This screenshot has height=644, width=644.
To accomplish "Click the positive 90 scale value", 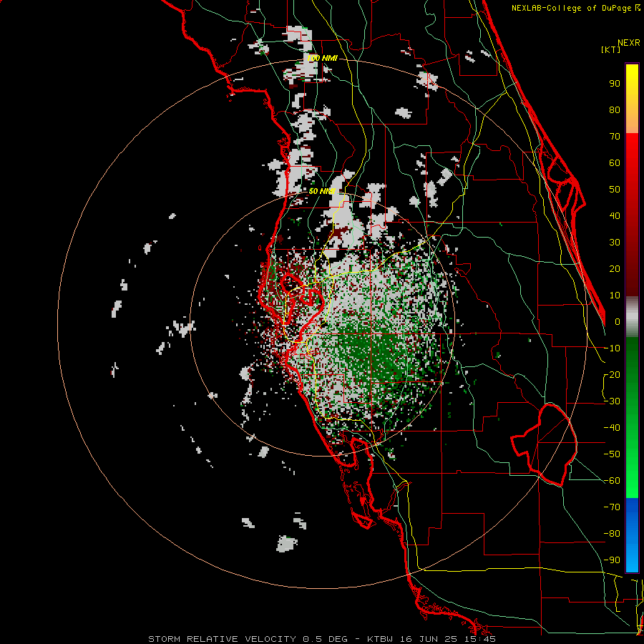I will coord(615,84).
